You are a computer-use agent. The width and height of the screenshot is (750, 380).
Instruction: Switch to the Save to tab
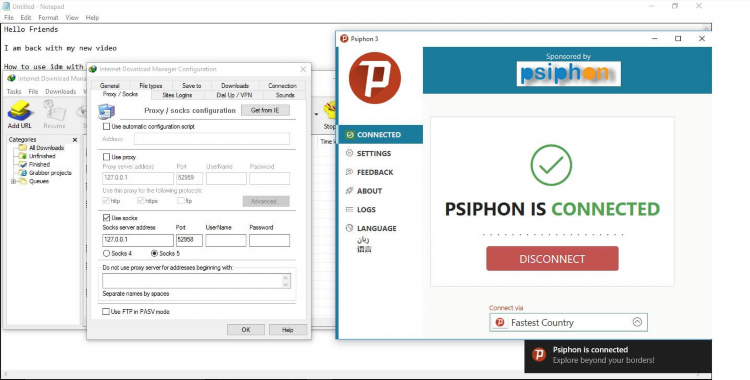tap(192, 86)
